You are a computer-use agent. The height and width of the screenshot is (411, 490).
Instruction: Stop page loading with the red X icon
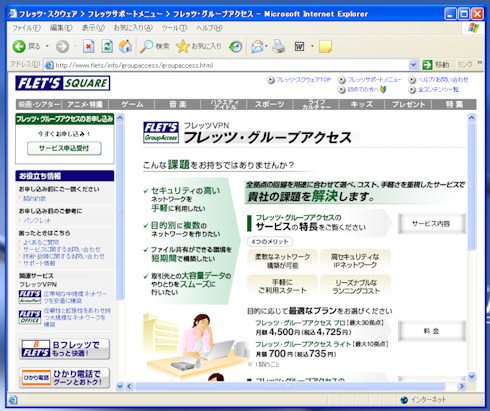click(x=89, y=46)
